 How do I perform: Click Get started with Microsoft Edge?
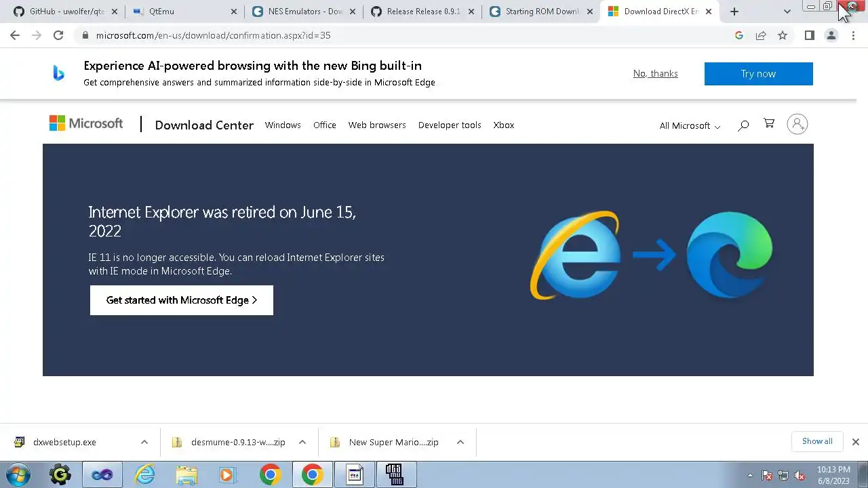coord(182,300)
